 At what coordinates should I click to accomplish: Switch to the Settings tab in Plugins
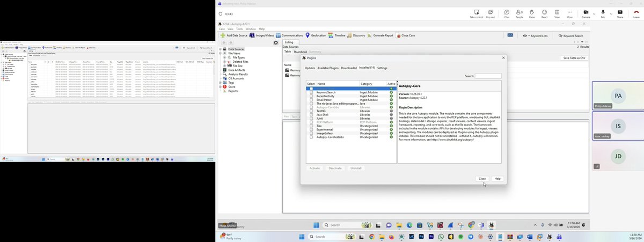(x=382, y=68)
